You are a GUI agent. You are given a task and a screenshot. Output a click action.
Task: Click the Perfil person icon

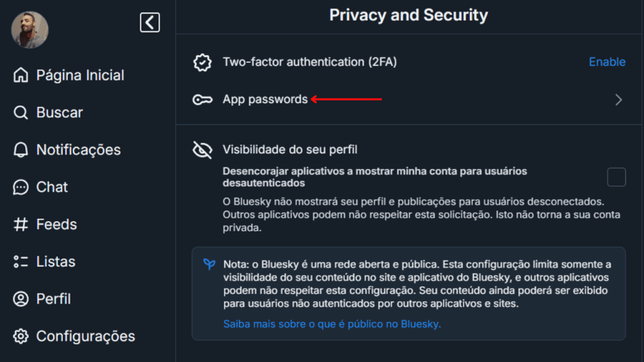click(x=21, y=299)
